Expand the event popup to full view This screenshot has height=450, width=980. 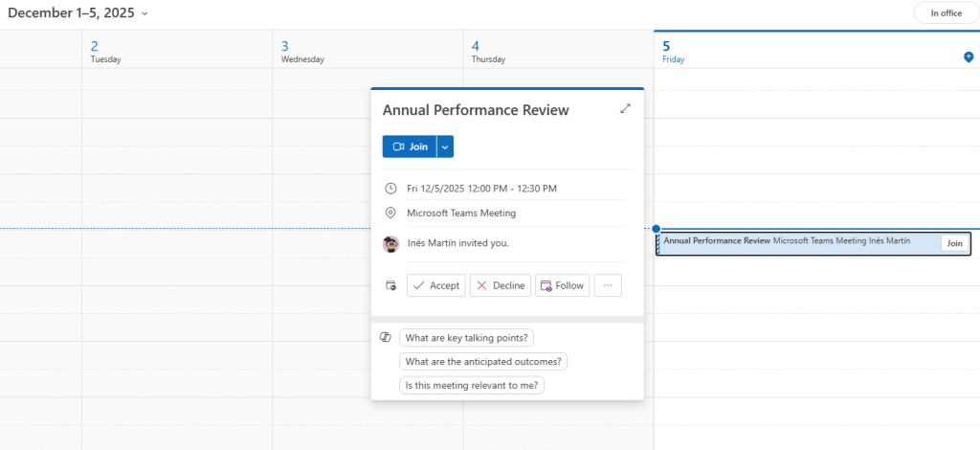(x=625, y=109)
